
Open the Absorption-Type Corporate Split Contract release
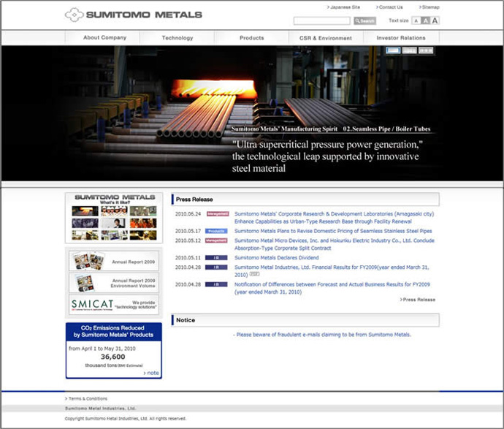[335, 244]
